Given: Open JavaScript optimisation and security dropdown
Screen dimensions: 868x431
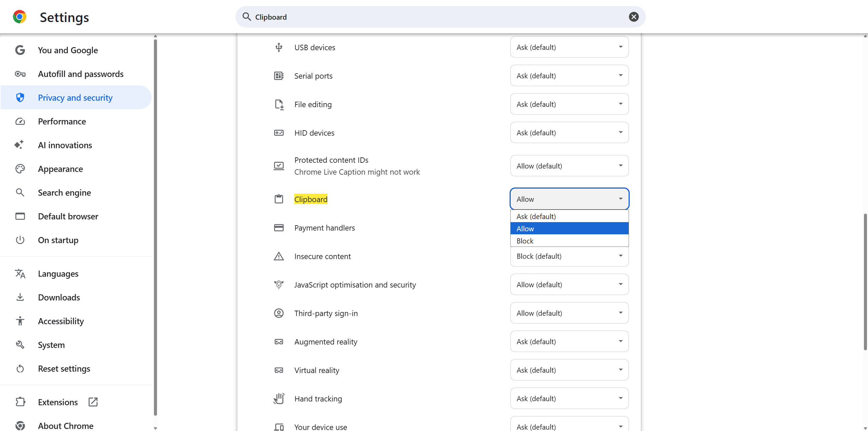Looking at the screenshot, I should click(569, 285).
